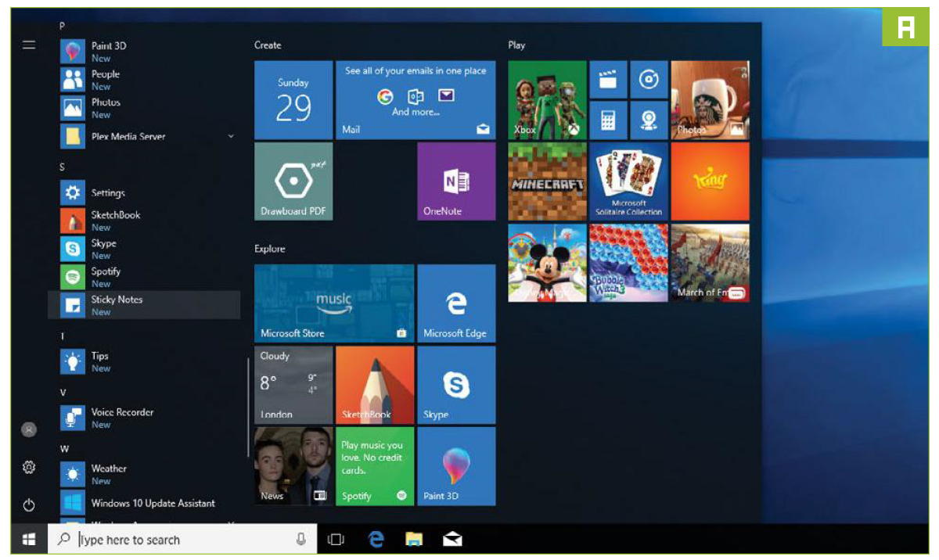Open the News tile

(x=293, y=466)
